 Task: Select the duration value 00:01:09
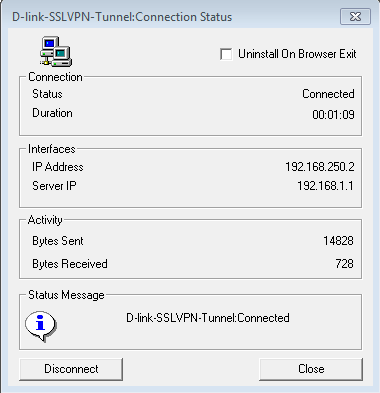click(x=333, y=115)
